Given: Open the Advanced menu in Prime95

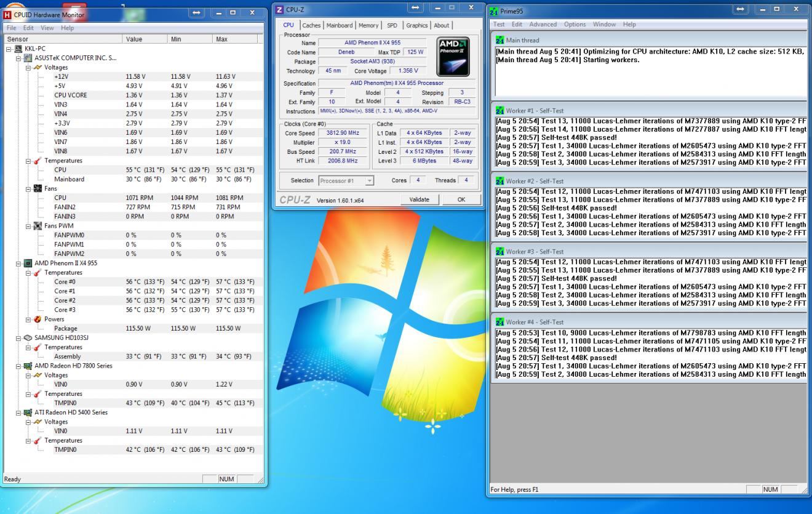Looking at the screenshot, I should (x=543, y=24).
